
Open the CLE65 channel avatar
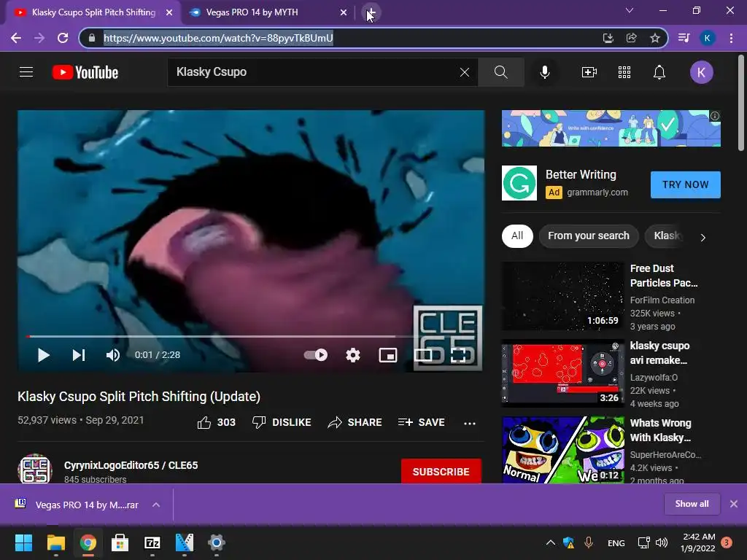pos(35,469)
